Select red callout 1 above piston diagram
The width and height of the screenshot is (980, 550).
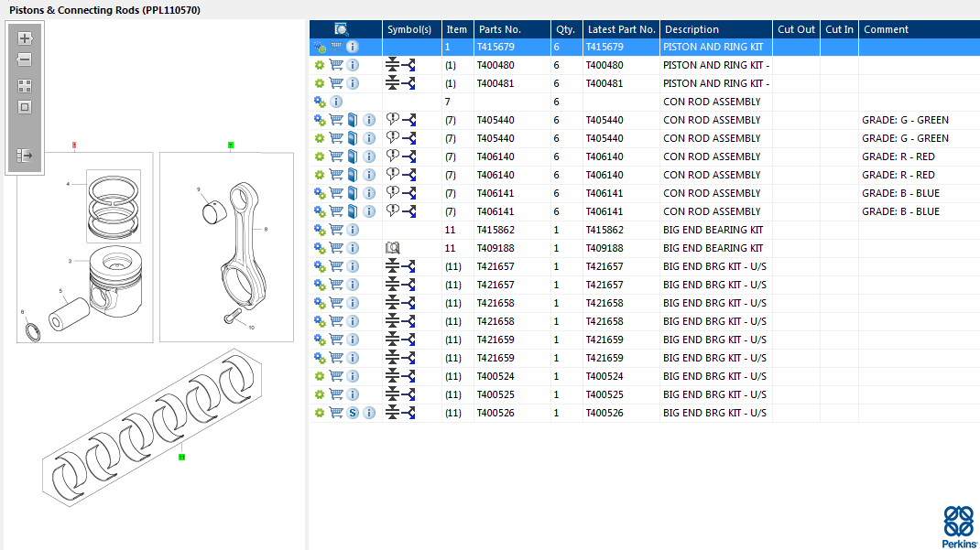pyautogui.click(x=73, y=145)
